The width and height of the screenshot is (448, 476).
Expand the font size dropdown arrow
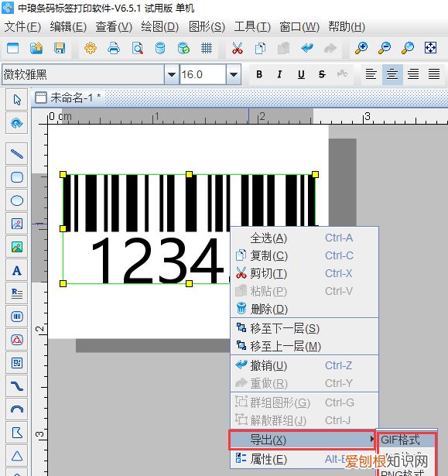(x=234, y=74)
